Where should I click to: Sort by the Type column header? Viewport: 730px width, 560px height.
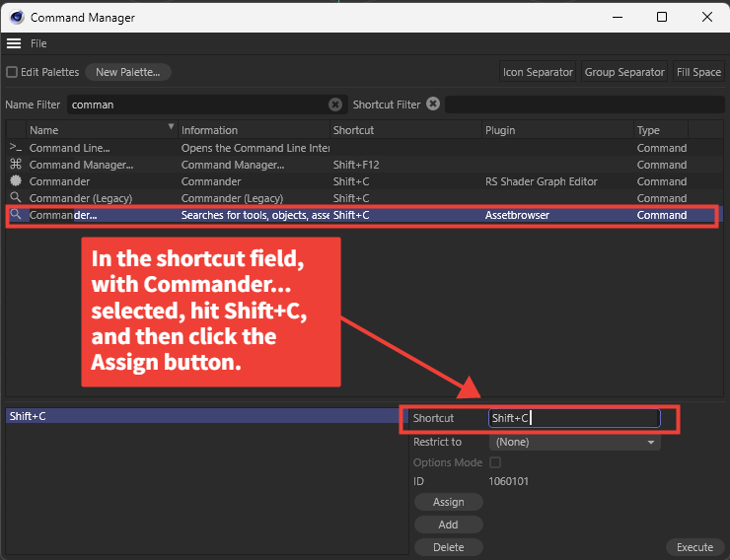661,130
